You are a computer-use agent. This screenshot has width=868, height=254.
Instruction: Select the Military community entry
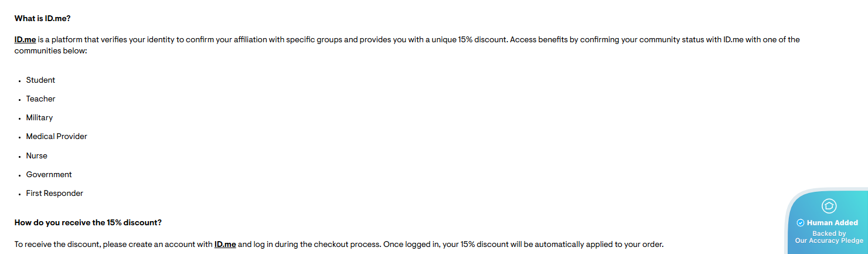pyautogui.click(x=39, y=117)
